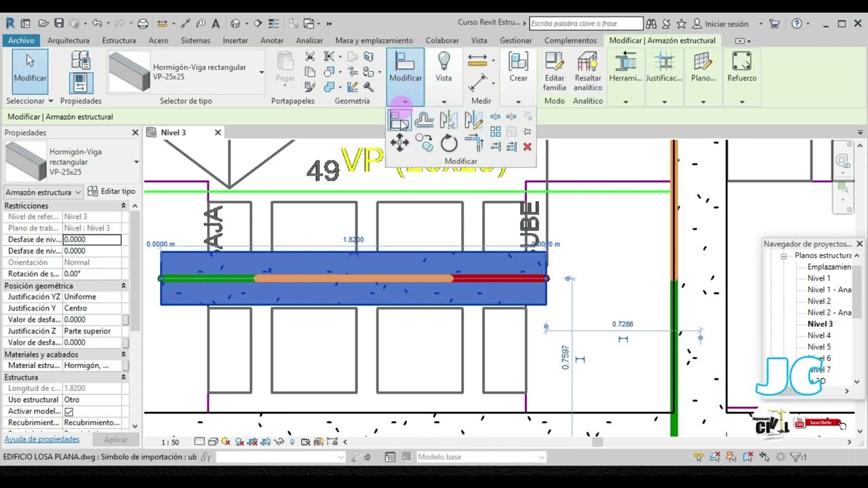
Task: Click the Plano ribbon tool
Action: click(703, 66)
